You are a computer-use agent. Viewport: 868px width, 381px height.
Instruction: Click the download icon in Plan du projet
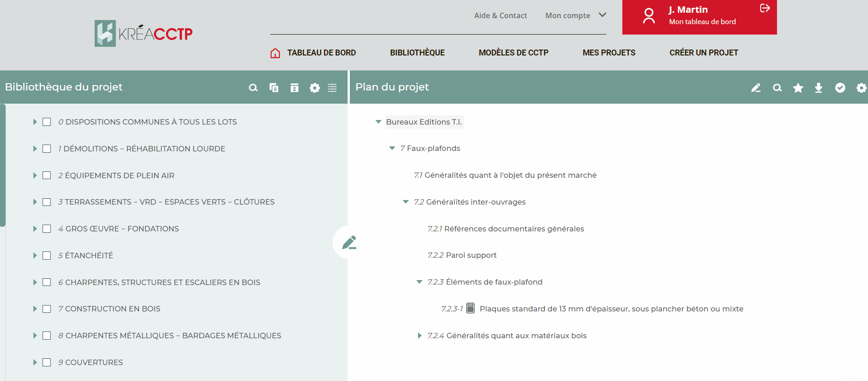coord(818,88)
